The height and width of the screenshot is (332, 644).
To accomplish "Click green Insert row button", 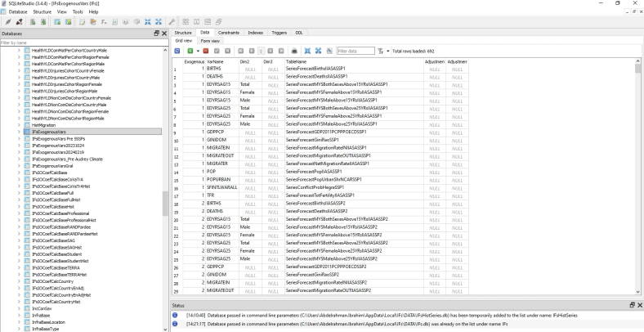I will (190, 50).
